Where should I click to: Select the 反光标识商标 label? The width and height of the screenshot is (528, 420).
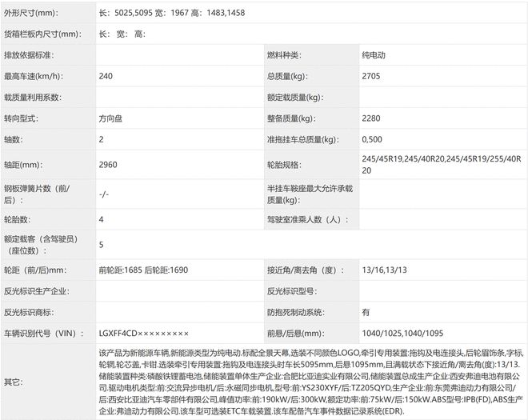(29, 312)
